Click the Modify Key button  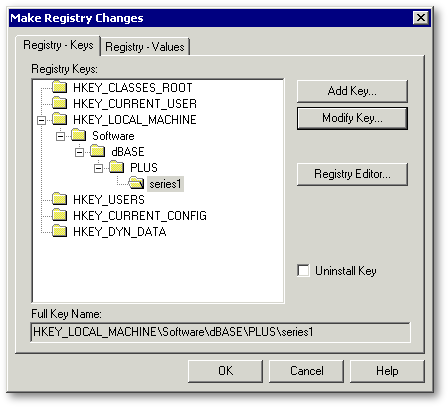coord(352,118)
